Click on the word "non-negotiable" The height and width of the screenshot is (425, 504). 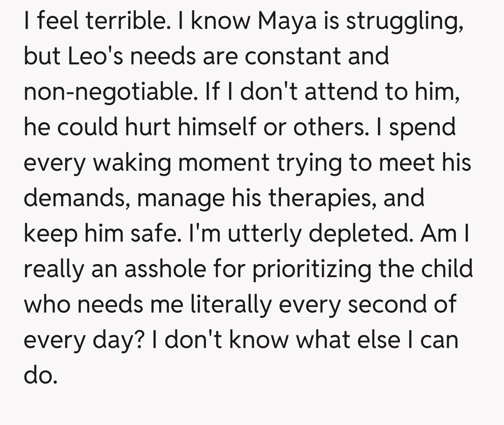click(107, 91)
